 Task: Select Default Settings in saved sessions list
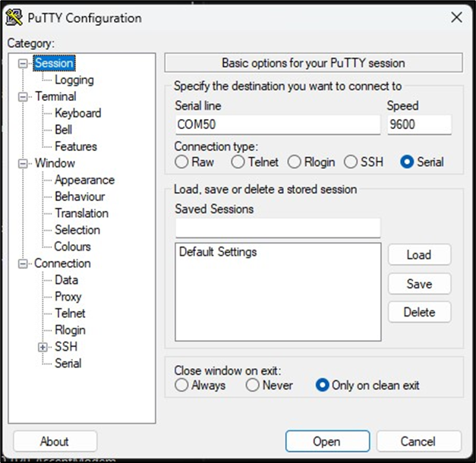(218, 252)
